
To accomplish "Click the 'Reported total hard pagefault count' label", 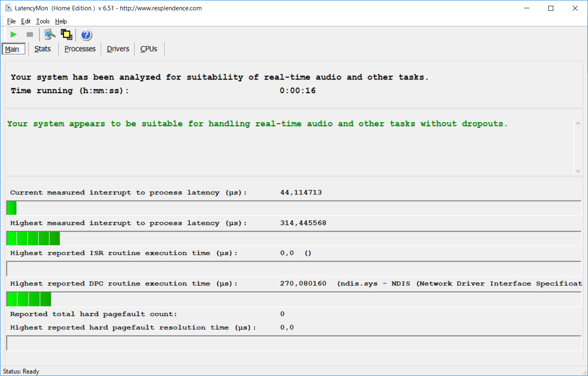I will [x=93, y=314].
